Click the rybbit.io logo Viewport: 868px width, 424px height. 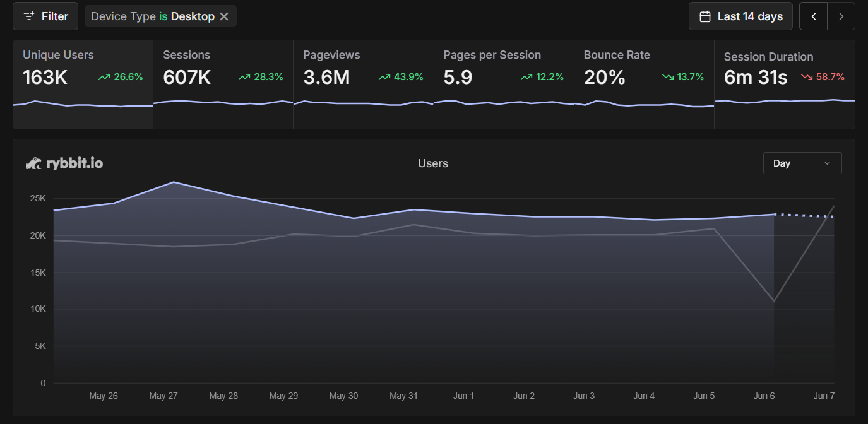click(64, 163)
